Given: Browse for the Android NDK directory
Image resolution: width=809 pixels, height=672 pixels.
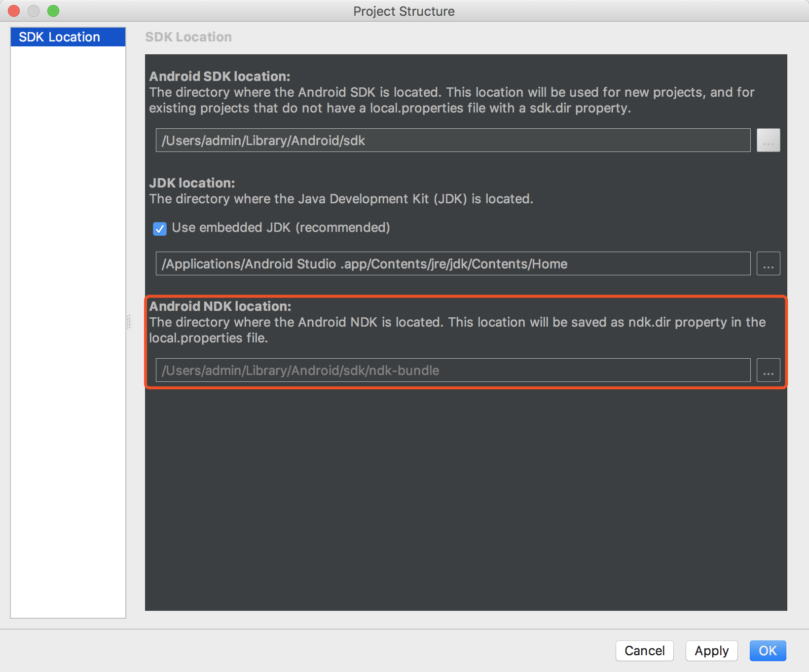Looking at the screenshot, I should pyautogui.click(x=769, y=370).
